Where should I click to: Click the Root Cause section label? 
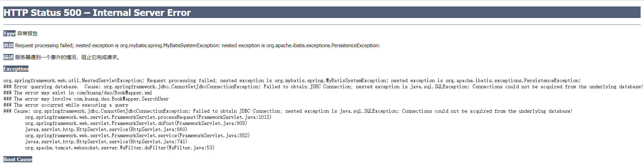(18, 159)
